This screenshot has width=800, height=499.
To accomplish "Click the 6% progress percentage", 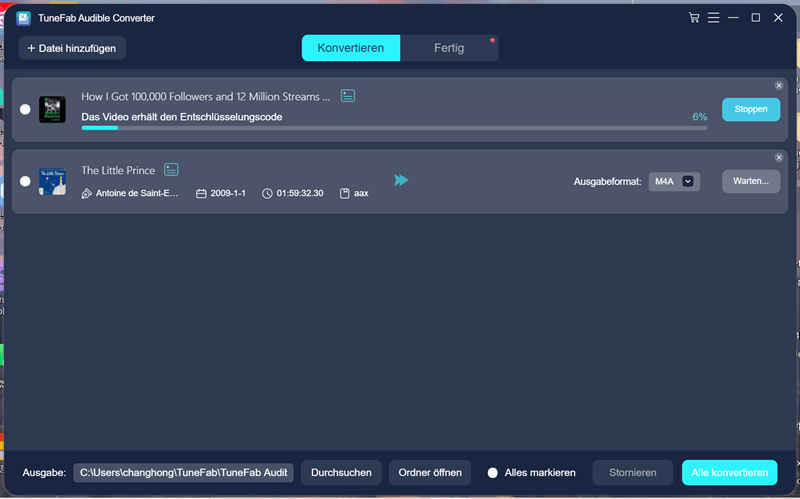I will [699, 117].
